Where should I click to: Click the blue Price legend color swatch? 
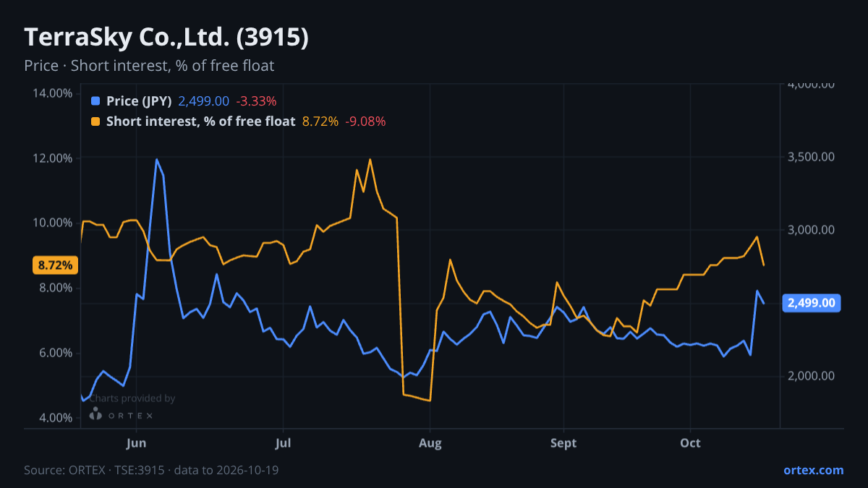[95, 101]
